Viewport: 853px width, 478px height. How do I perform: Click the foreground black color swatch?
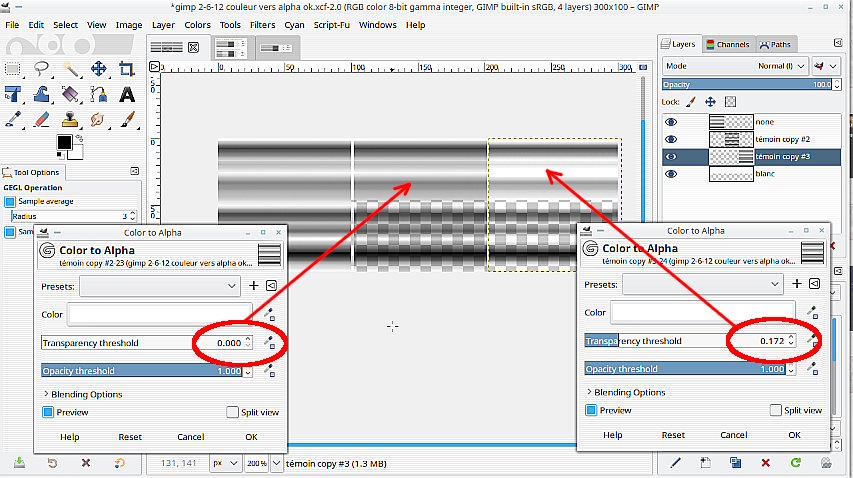point(64,142)
